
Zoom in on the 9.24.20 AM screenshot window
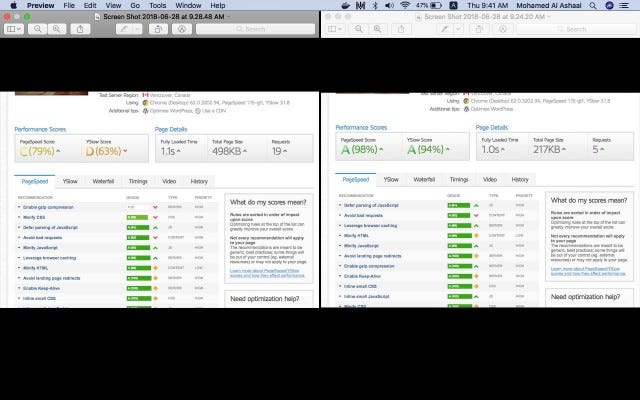coord(378,29)
